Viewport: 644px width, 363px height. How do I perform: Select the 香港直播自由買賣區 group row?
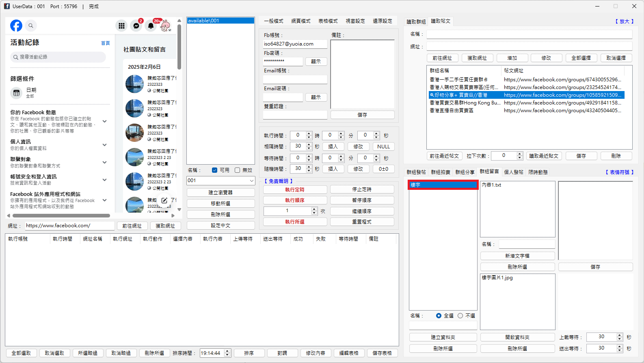tap(526, 111)
